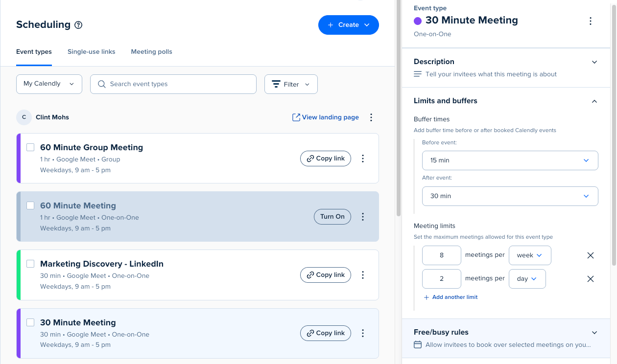Open the event type options menu in side panel

tap(591, 21)
